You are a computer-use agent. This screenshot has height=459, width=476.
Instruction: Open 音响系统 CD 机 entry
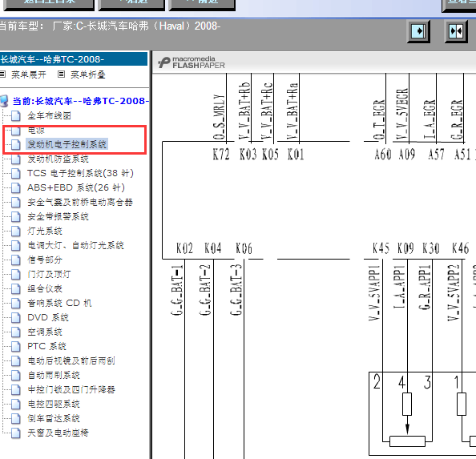(59, 303)
